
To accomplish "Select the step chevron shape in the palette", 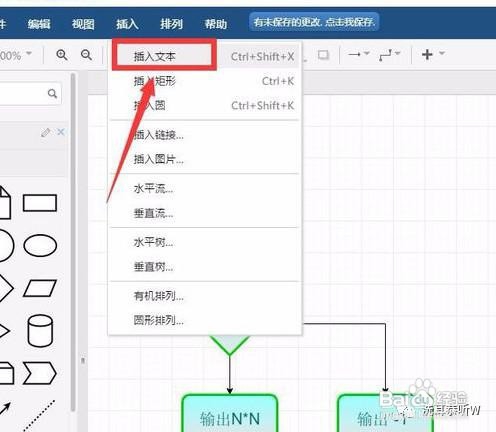I will (x=40, y=373).
